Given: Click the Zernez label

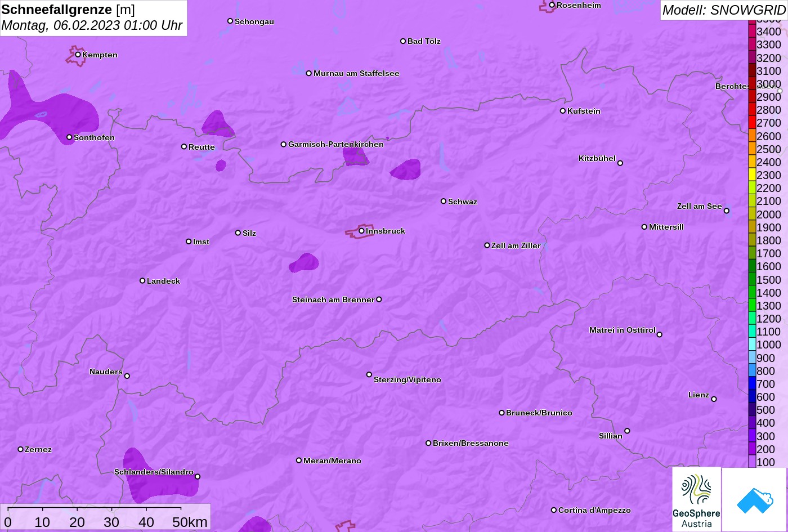Looking at the screenshot, I should click(38, 449).
